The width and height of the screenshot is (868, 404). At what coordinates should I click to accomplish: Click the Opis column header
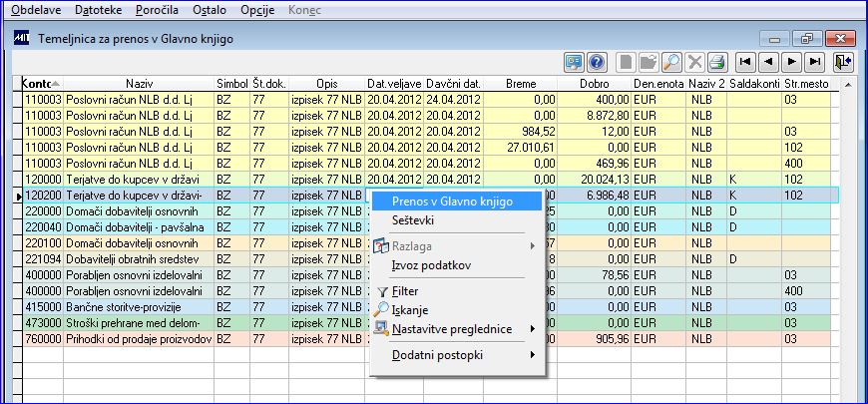tap(326, 84)
